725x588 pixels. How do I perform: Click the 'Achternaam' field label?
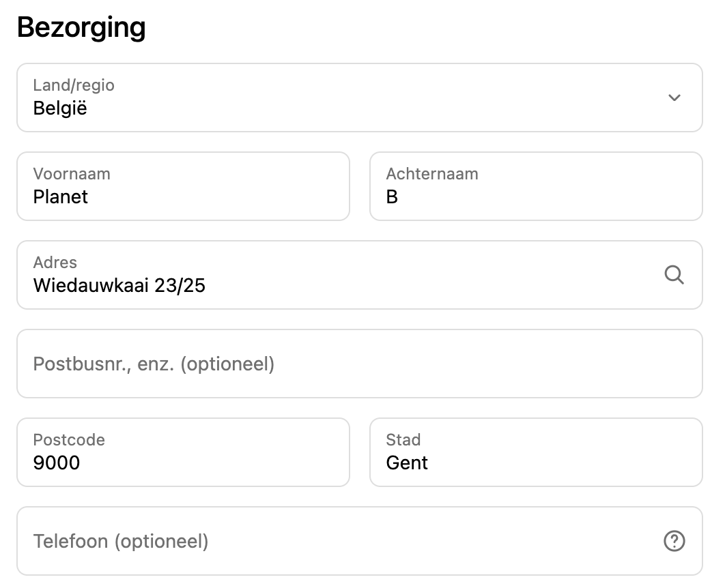(x=432, y=174)
